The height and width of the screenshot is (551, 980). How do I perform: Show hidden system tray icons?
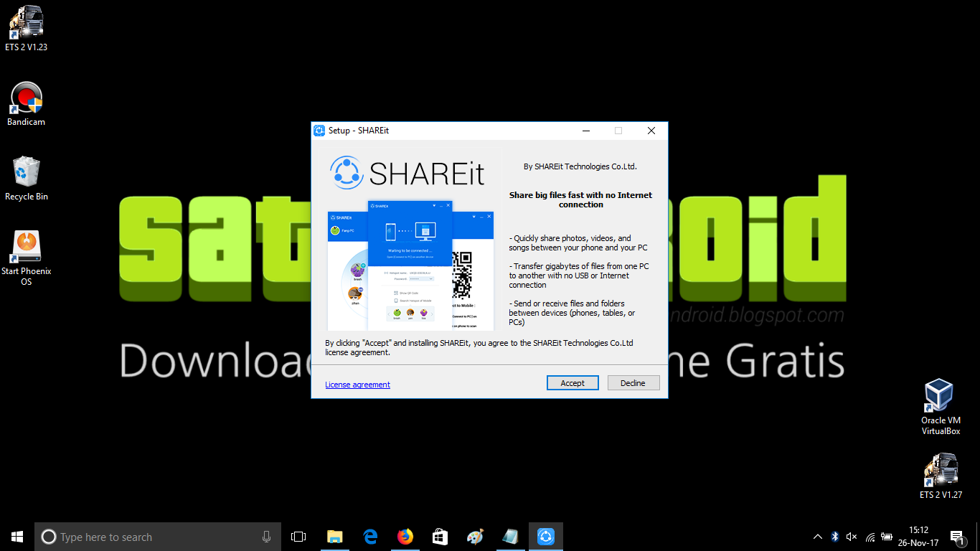[818, 537]
